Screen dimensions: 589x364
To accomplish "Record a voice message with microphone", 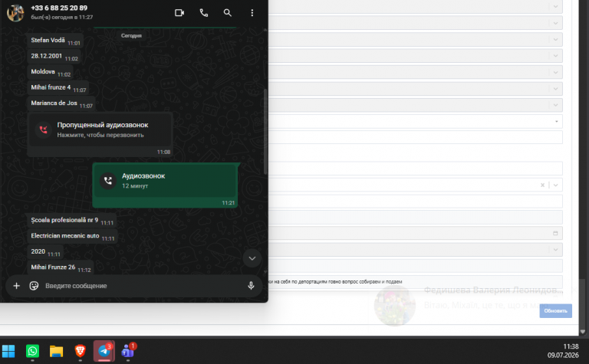I will point(251,286).
